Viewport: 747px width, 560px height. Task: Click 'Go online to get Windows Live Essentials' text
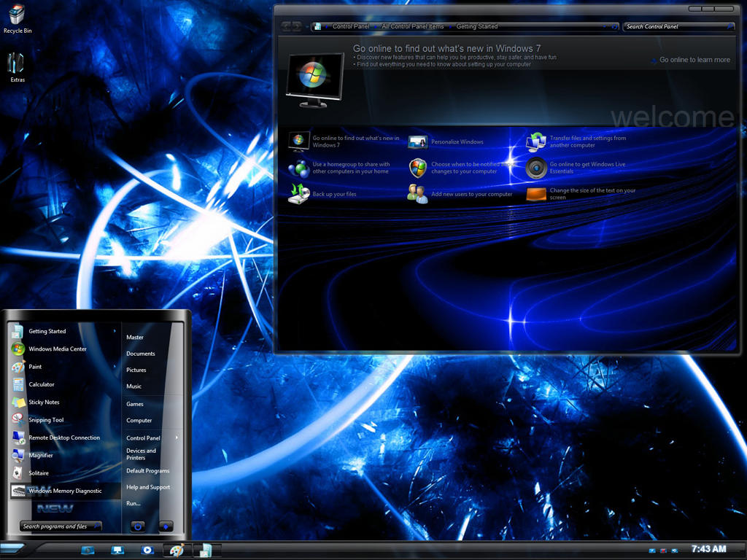click(x=587, y=168)
